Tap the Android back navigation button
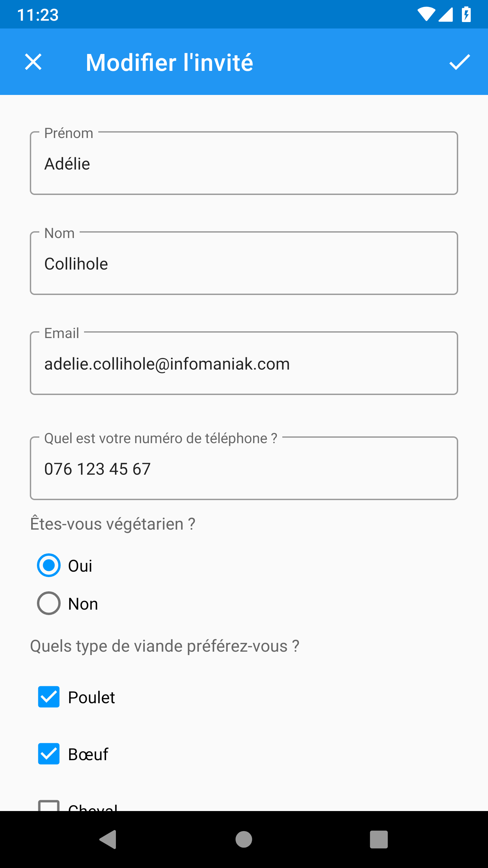The image size is (488, 868). [108, 840]
